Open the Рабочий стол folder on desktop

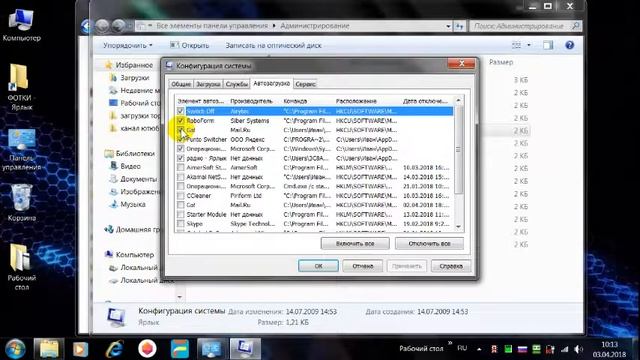[x=21, y=267]
